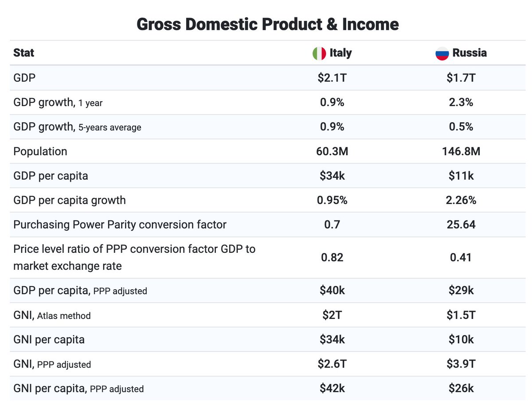Click Russia's population value 146.8M

[x=461, y=151]
